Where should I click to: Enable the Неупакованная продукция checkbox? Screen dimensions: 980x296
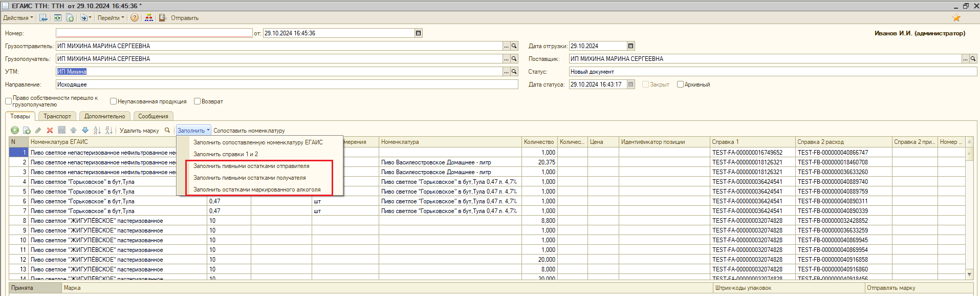pos(114,101)
